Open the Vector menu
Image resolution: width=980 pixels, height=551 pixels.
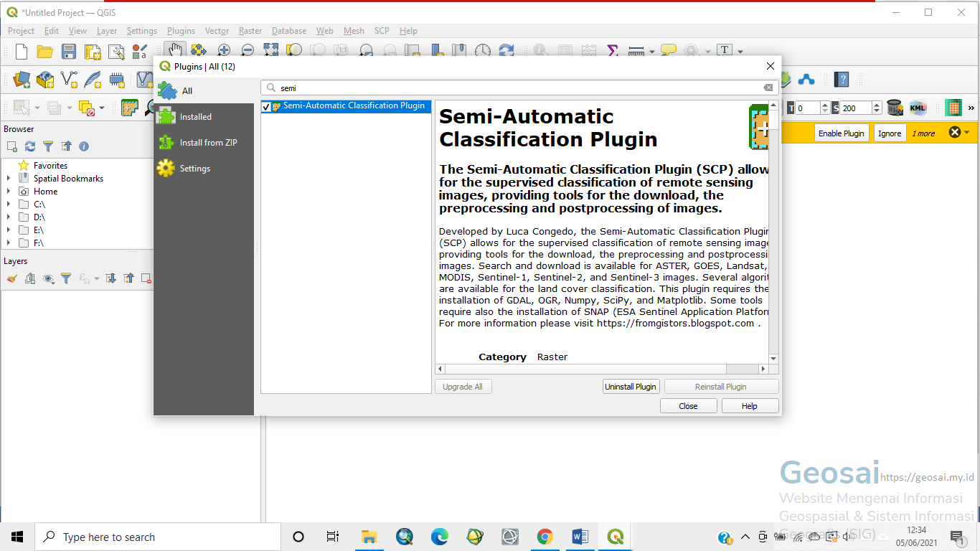217,31
